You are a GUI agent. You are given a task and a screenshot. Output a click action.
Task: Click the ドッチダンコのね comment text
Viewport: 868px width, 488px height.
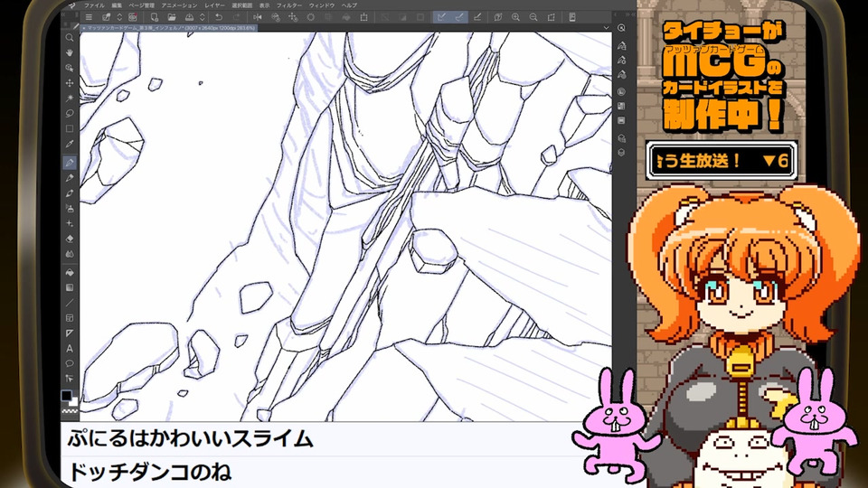point(149,472)
